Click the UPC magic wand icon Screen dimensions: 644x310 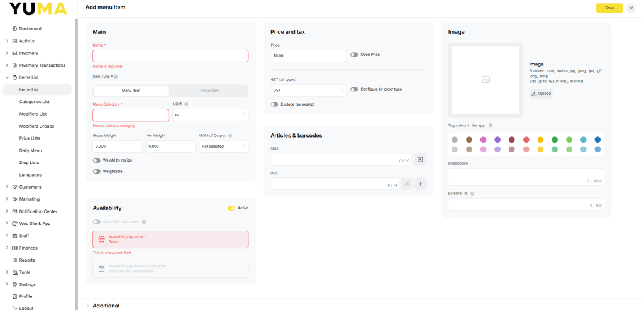[x=407, y=184]
